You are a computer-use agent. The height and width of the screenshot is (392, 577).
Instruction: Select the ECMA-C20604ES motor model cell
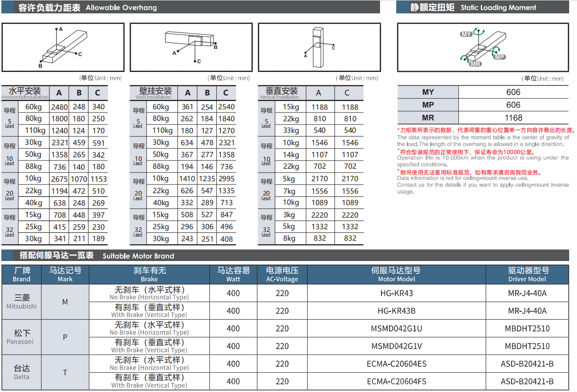pyautogui.click(x=396, y=364)
